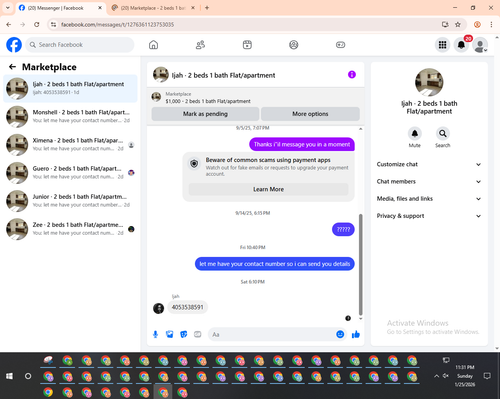Image resolution: width=500 pixels, height=399 pixels.
Task: Open the account profile menu
Action: 480,45
